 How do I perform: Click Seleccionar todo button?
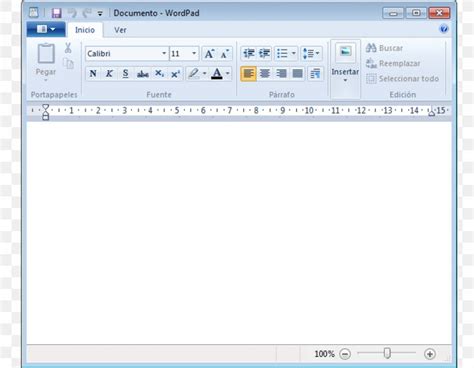(x=402, y=79)
